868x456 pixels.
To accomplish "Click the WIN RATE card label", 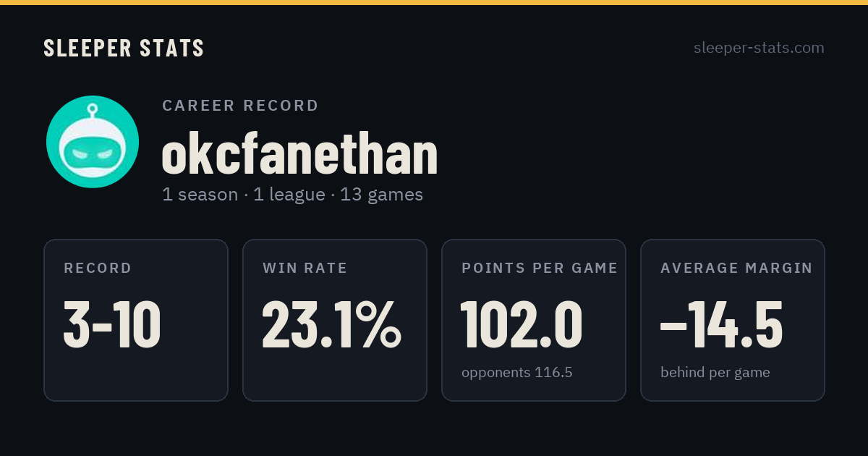I will pos(305,269).
